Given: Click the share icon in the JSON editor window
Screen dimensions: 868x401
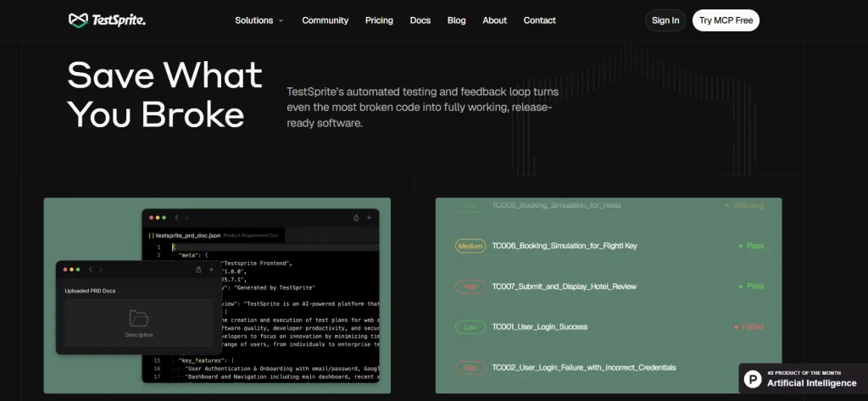Looking at the screenshot, I should [x=356, y=218].
